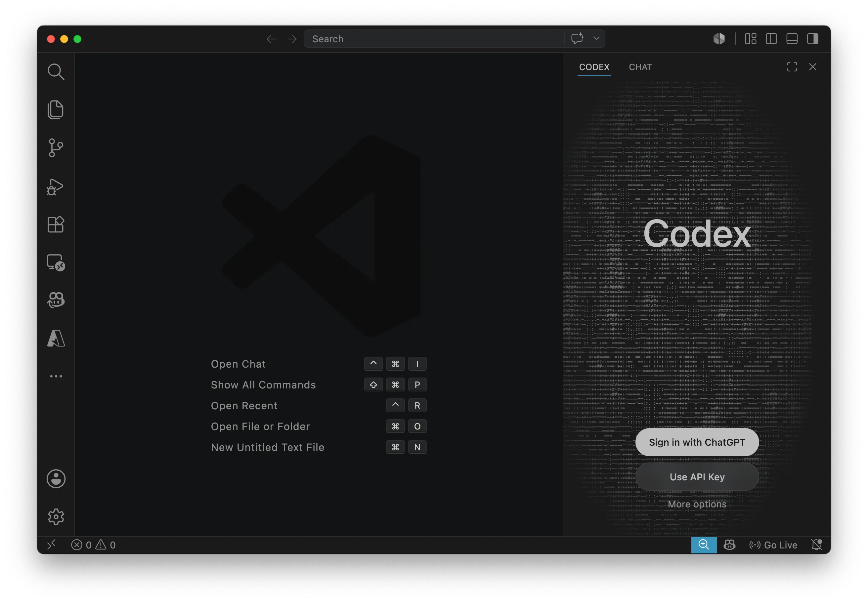Go back with the left arrow

(271, 39)
